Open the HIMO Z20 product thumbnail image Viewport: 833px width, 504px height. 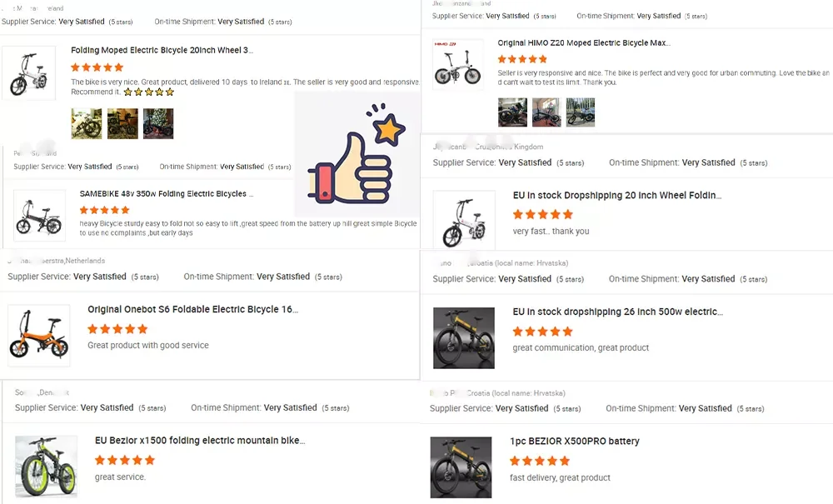(x=458, y=64)
